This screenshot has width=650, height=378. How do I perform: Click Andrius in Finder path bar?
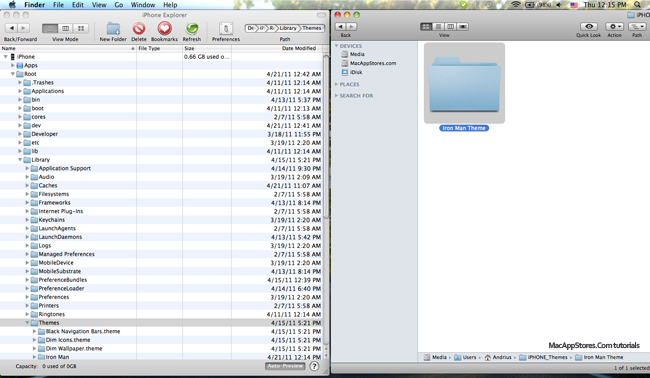[498, 357]
